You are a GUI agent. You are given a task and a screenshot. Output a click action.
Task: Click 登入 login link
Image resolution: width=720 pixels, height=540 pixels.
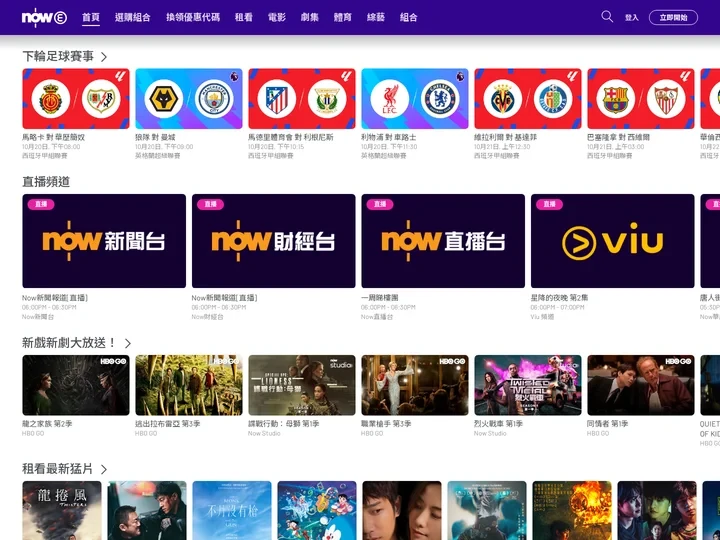pos(632,18)
